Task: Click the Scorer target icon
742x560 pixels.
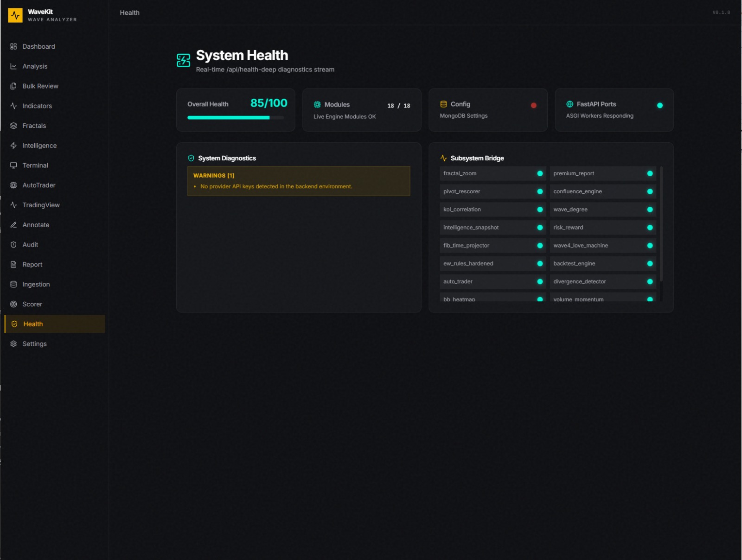Action: pos(13,304)
